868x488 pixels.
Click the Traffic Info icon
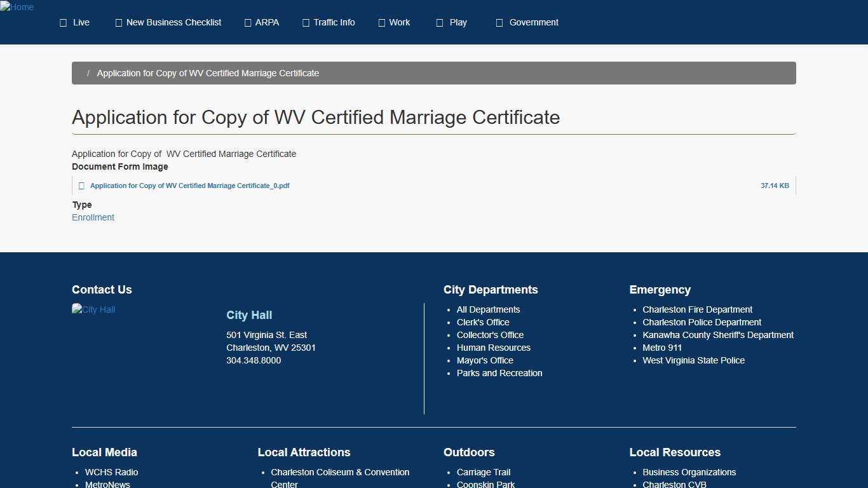click(305, 22)
